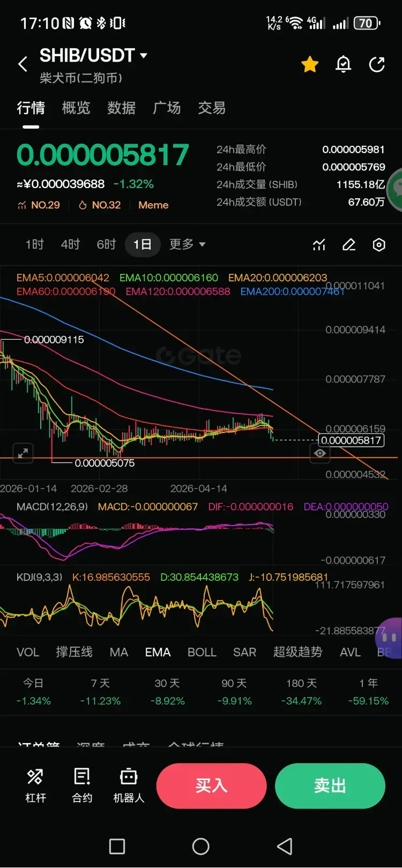This screenshot has width=402, height=868.
Task: Open the 交易 tab
Action: click(212, 108)
